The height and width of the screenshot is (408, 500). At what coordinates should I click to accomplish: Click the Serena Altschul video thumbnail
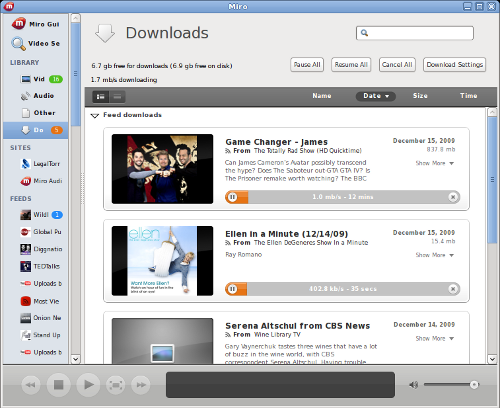point(162,341)
